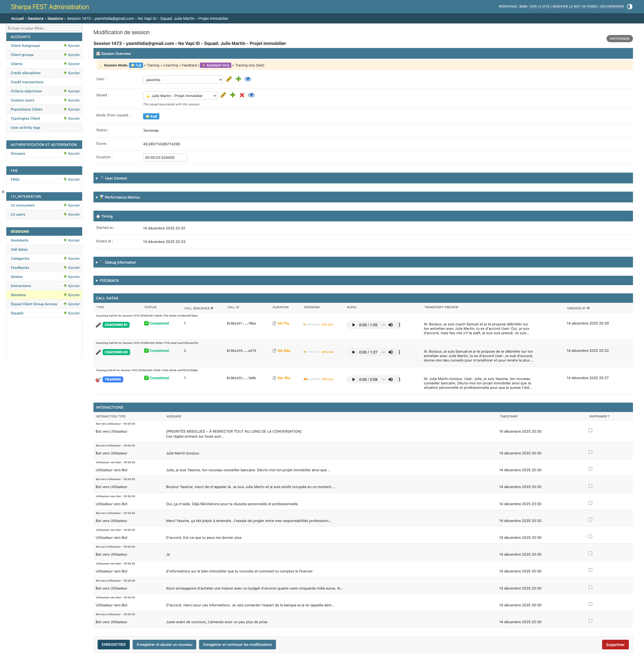Open the User dropdown showing yassmks
This screenshot has height=664, width=644.
[x=183, y=80]
